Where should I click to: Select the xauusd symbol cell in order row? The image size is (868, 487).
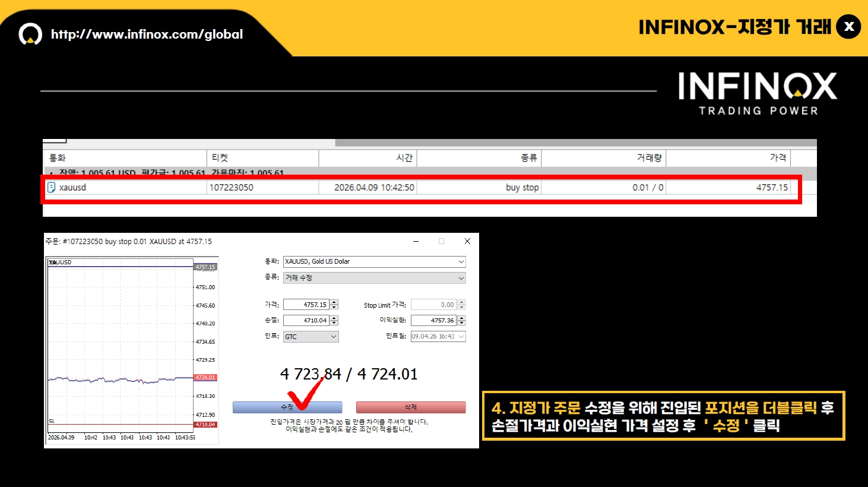(x=72, y=187)
